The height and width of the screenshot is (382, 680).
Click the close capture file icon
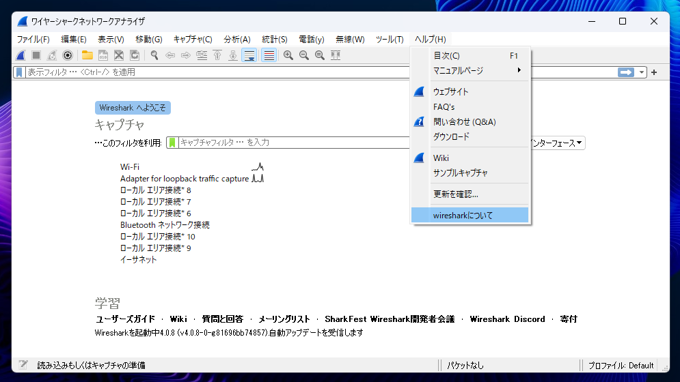119,56
